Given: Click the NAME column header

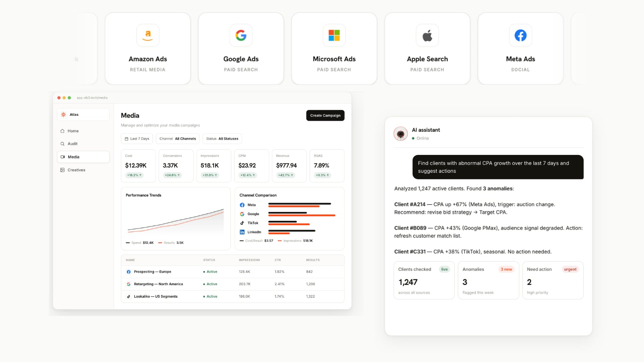Looking at the screenshot, I should 130,260.
